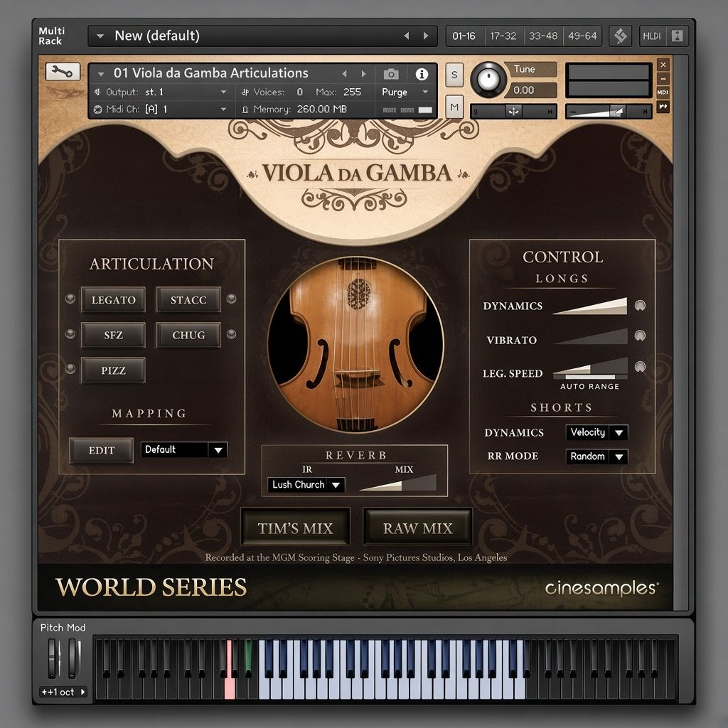728x728 pixels.
Task: Click the pan center icon on pan slider
Action: (x=513, y=112)
